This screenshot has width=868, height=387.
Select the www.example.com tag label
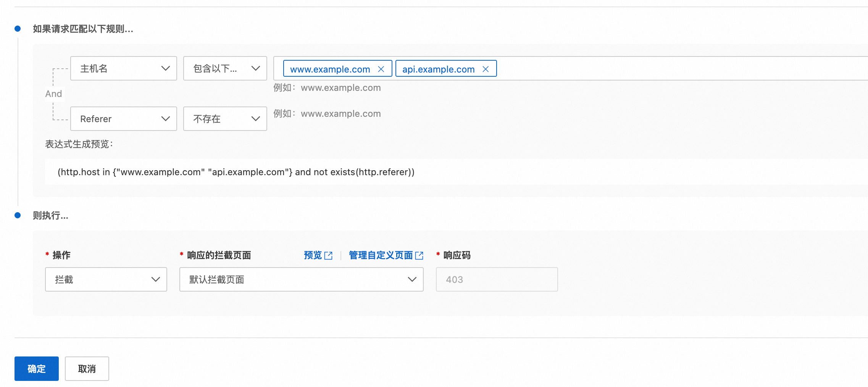[x=330, y=69]
